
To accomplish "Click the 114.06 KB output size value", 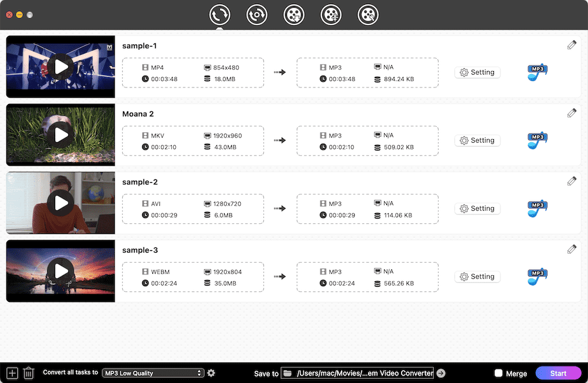I will (398, 216).
